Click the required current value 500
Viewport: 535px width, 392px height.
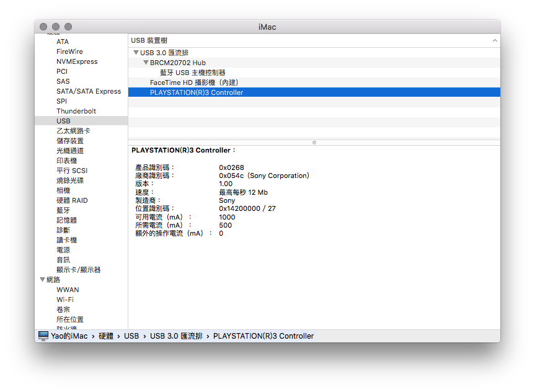pyautogui.click(x=226, y=225)
